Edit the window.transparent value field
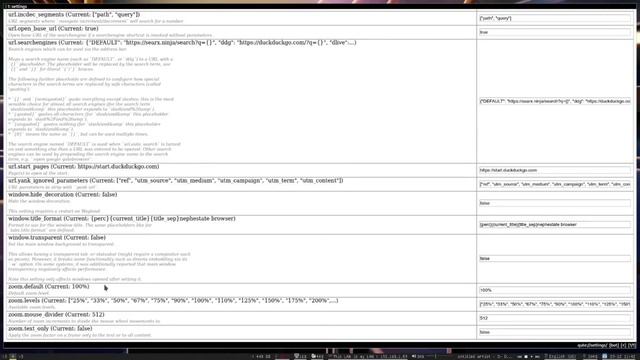 tap(555, 258)
